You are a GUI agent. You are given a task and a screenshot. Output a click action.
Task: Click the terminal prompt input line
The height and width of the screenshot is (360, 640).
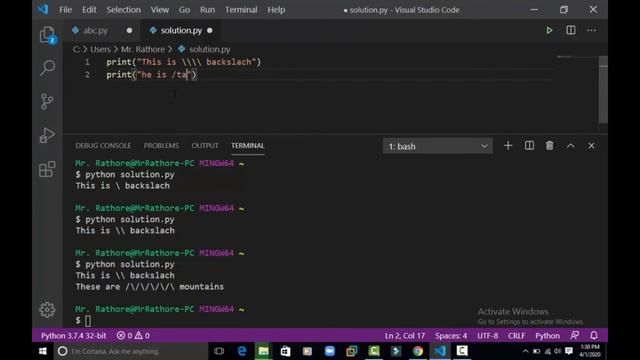pos(83,320)
